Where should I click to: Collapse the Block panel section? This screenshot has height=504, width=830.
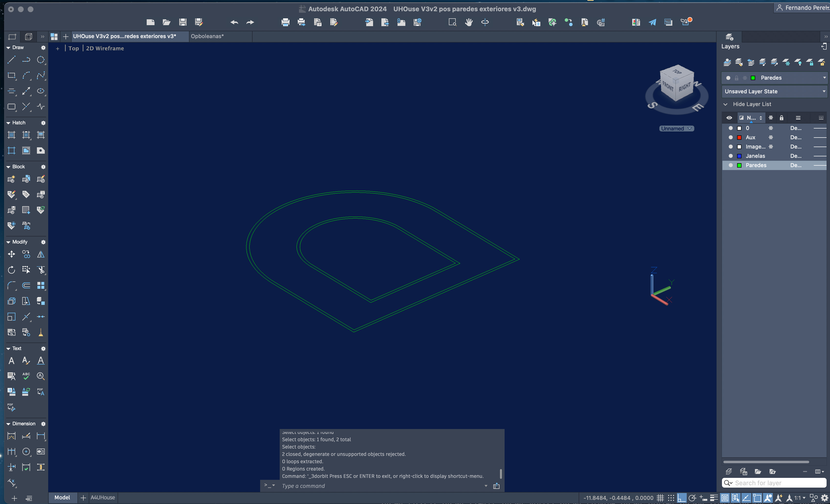tap(8, 167)
